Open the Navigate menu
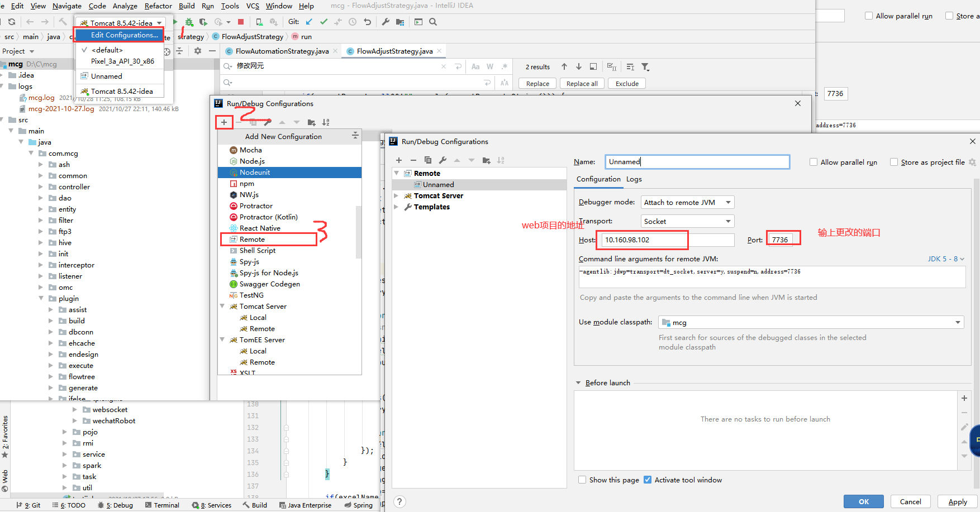This screenshot has width=980, height=512. [x=67, y=6]
